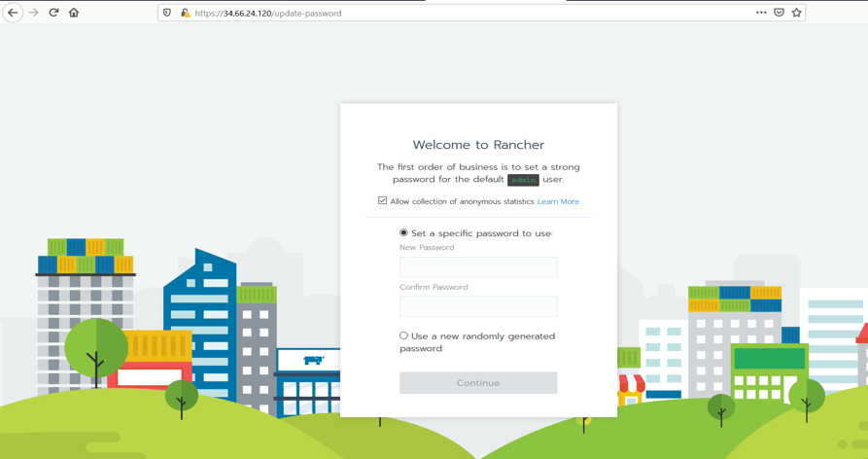Click the Confirm Password field
This screenshot has height=459, width=868.
478,306
